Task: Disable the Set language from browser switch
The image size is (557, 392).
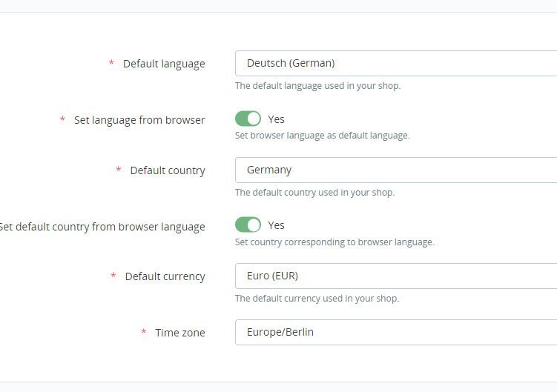Action: (248, 119)
